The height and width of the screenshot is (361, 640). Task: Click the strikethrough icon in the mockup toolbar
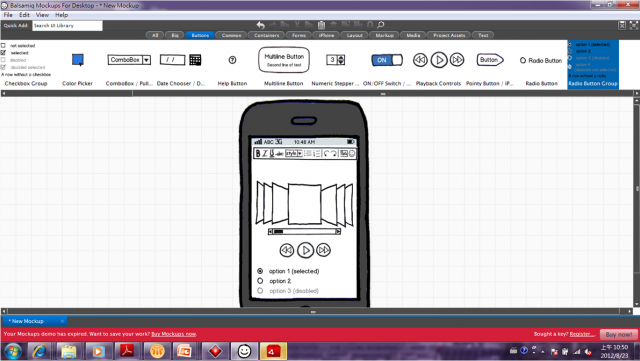coord(280,154)
